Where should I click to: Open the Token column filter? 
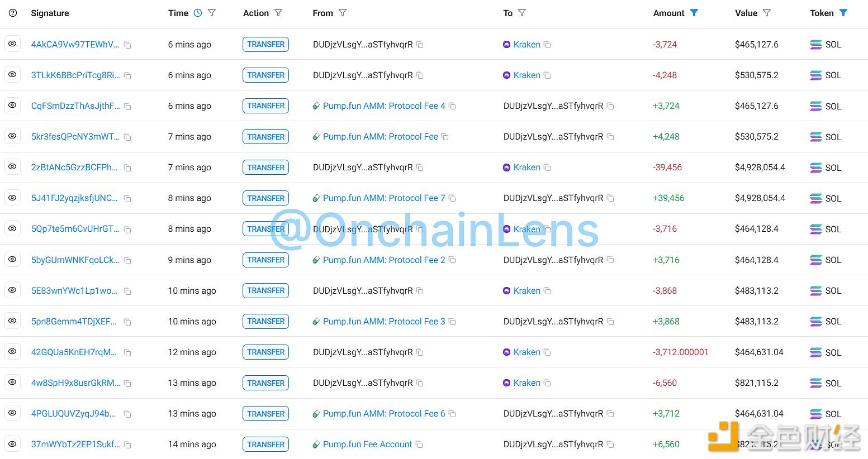pos(843,13)
